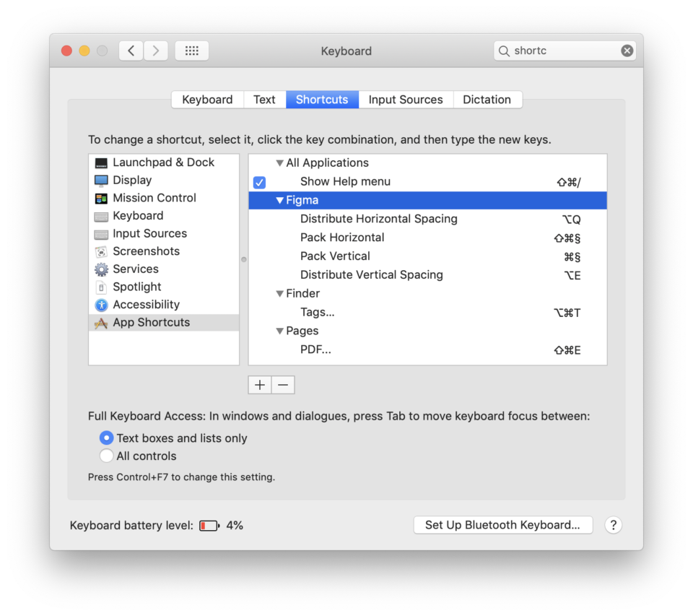Select Launchpad & Dock category
The image size is (693, 616).
point(164,162)
